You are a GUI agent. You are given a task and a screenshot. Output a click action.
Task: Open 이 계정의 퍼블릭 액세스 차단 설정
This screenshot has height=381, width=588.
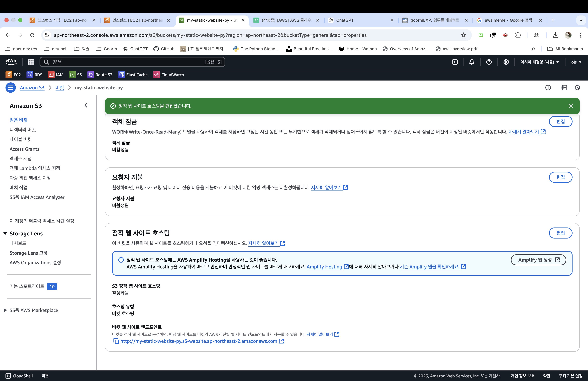point(42,221)
